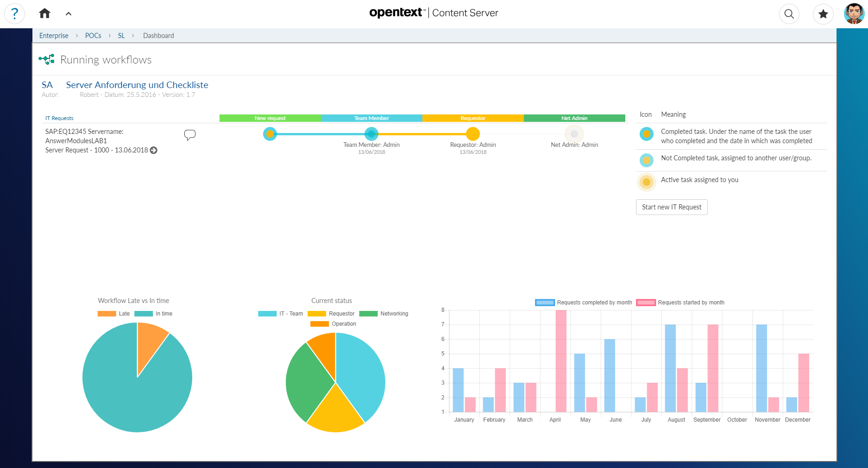Click September's pink started bar
Screen dimensions: 868x468
[713, 368]
